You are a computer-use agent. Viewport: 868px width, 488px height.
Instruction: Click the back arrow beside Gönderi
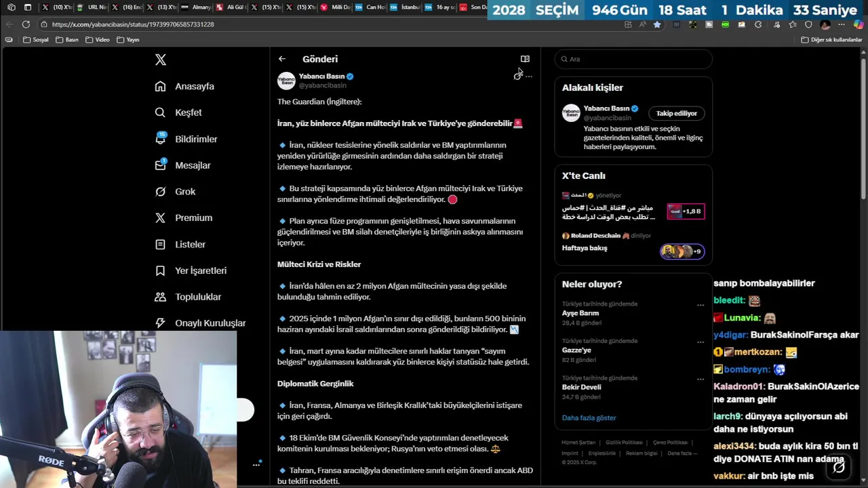click(282, 59)
